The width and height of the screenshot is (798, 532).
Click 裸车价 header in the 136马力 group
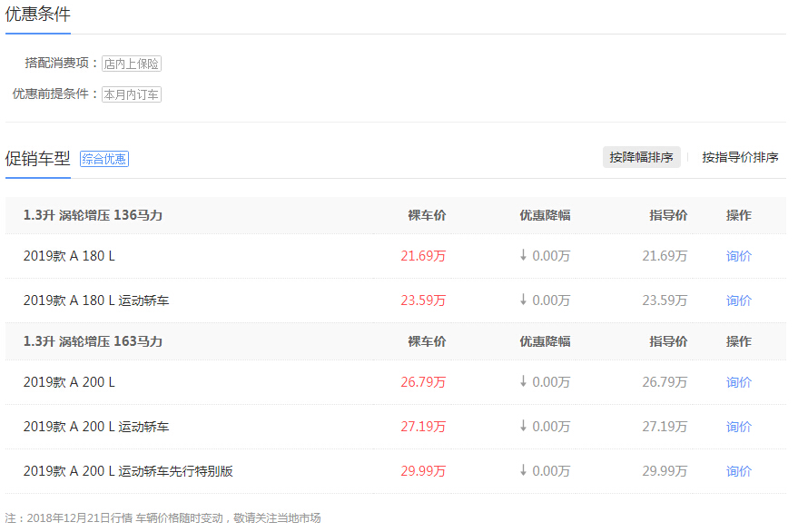427,215
